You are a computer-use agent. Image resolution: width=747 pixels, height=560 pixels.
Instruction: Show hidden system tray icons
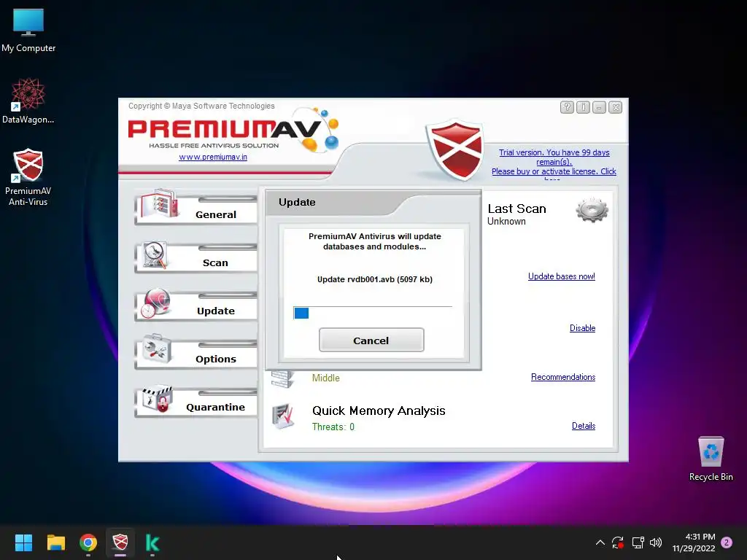(x=600, y=542)
